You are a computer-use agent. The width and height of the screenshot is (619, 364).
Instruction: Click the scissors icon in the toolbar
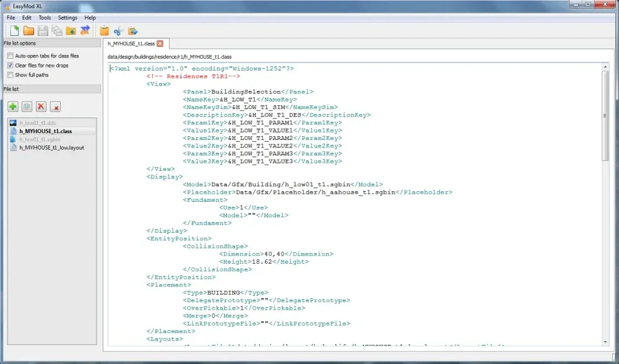tap(118, 30)
